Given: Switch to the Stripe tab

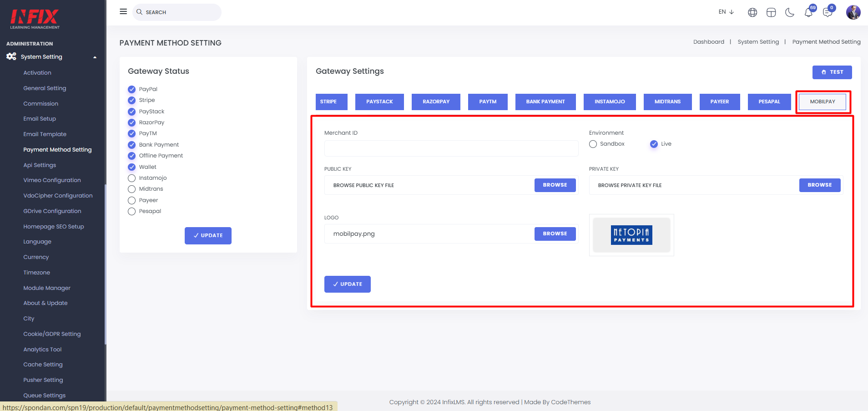Looking at the screenshot, I should click(x=332, y=102).
